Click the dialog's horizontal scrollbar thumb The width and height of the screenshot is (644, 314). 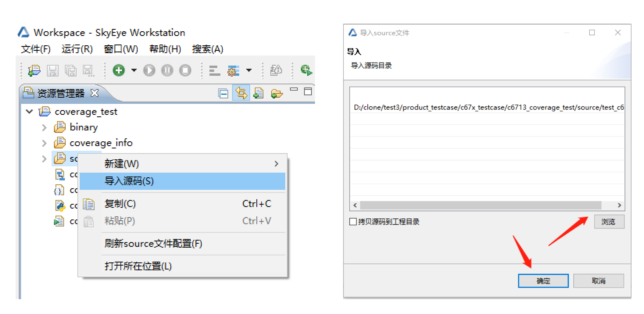pos(481,205)
